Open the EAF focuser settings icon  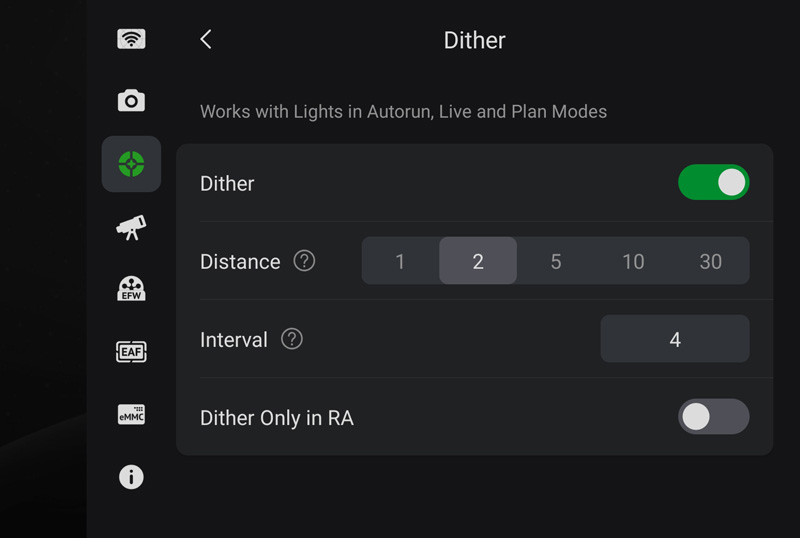tap(131, 351)
